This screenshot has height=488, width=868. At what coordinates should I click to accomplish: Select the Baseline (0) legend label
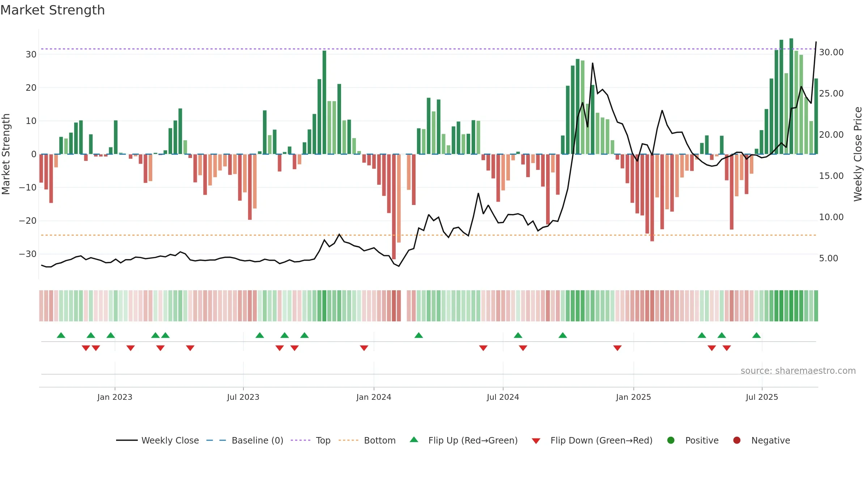click(258, 440)
